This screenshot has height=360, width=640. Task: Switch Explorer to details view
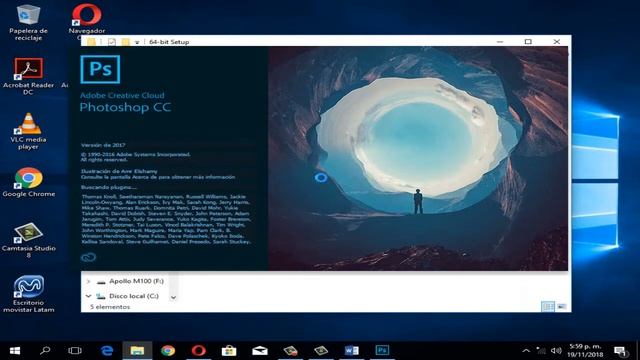tap(548, 306)
